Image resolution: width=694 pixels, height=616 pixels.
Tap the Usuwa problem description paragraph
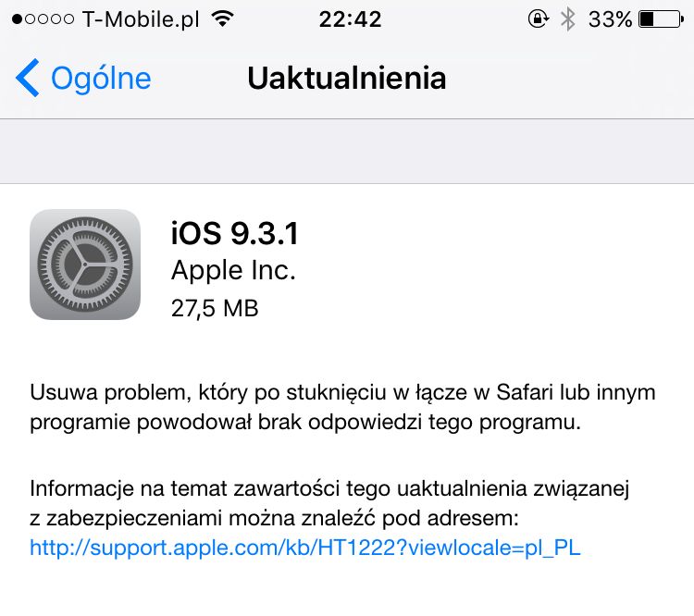click(342, 407)
